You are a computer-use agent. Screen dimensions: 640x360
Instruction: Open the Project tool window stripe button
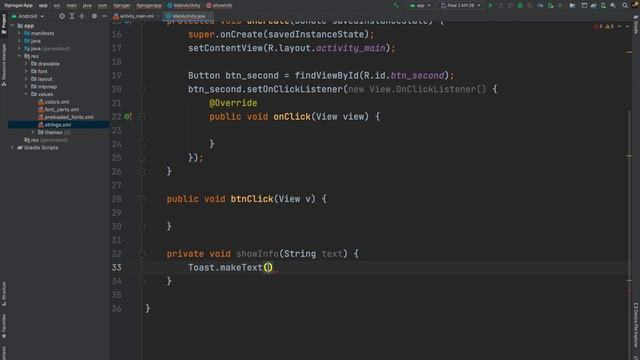pyautogui.click(x=4, y=24)
